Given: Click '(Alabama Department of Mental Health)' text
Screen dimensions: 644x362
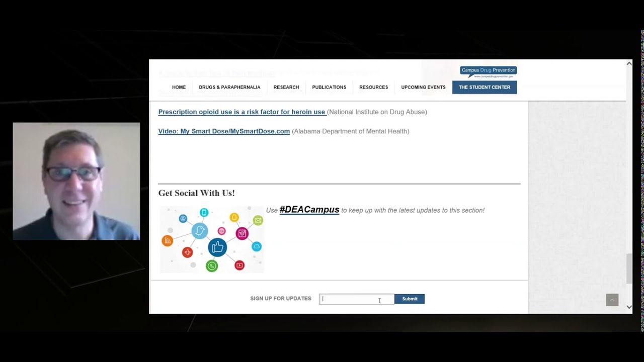Looking at the screenshot, I should 351,131.
